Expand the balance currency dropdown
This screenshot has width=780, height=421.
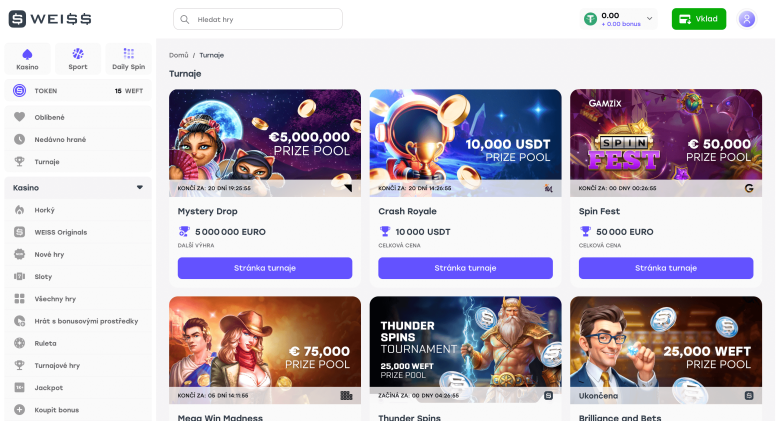650,18
